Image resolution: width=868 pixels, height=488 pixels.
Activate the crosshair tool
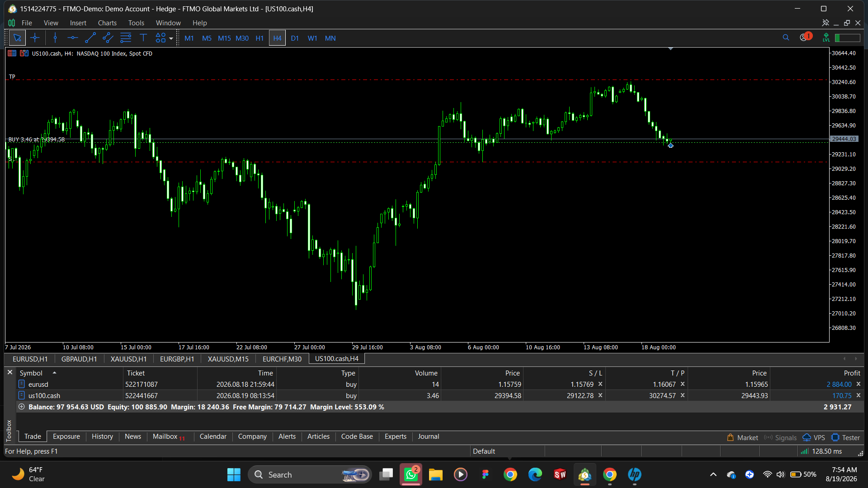pyautogui.click(x=35, y=38)
